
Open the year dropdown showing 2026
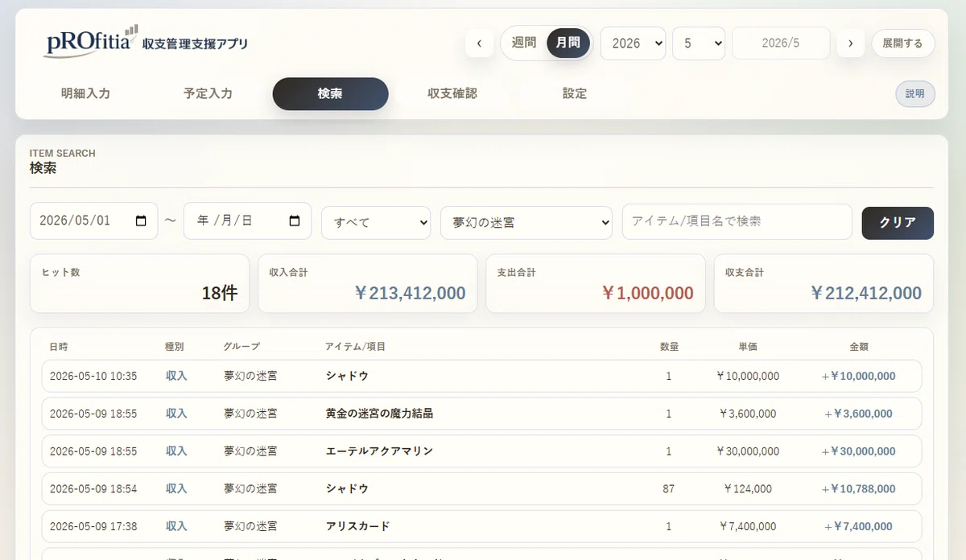coord(633,43)
